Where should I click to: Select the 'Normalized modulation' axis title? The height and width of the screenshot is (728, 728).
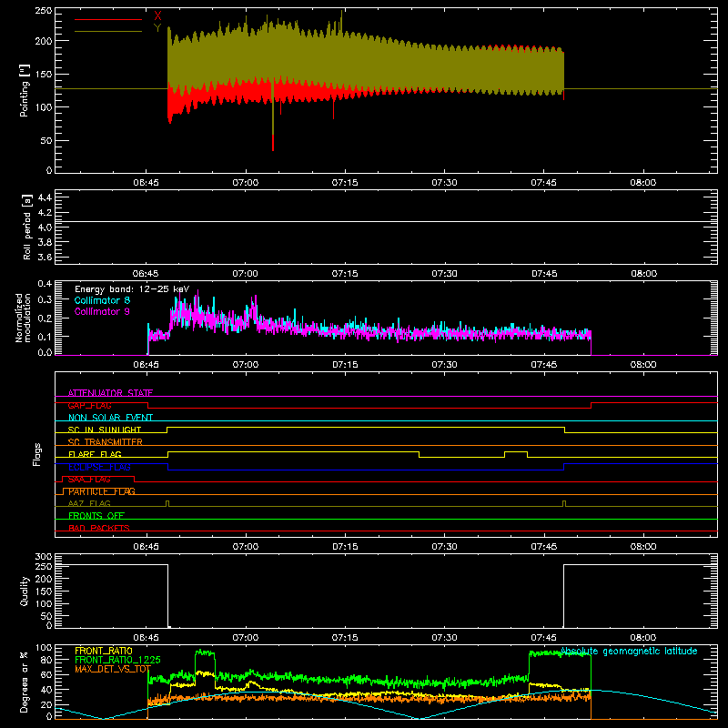point(22,318)
